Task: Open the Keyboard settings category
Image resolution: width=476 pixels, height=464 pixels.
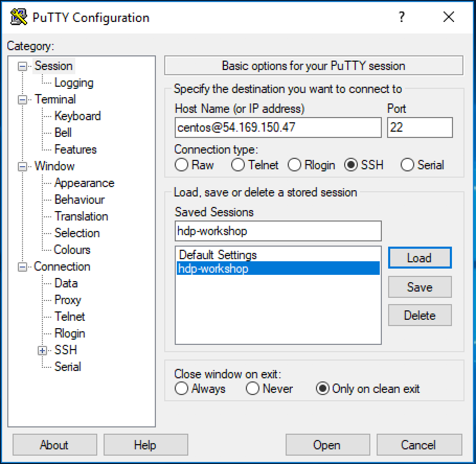Action: 77,116
